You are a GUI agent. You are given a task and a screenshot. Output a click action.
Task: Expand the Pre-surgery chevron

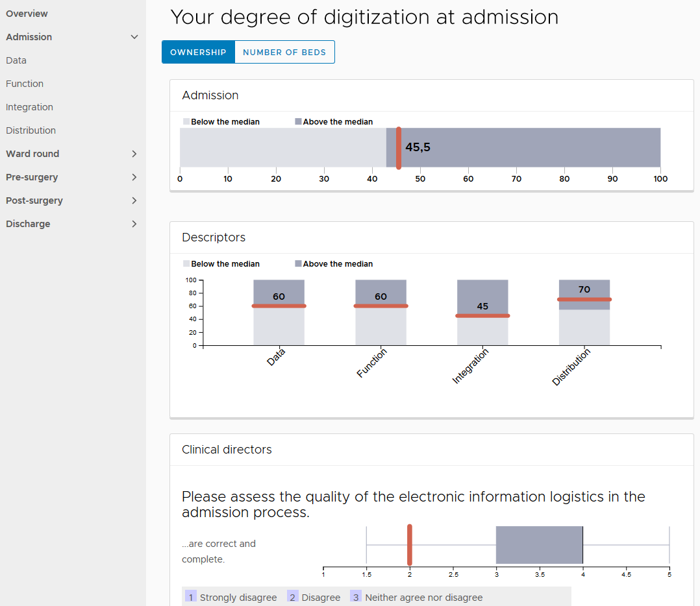pyautogui.click(x=134, y=177)
